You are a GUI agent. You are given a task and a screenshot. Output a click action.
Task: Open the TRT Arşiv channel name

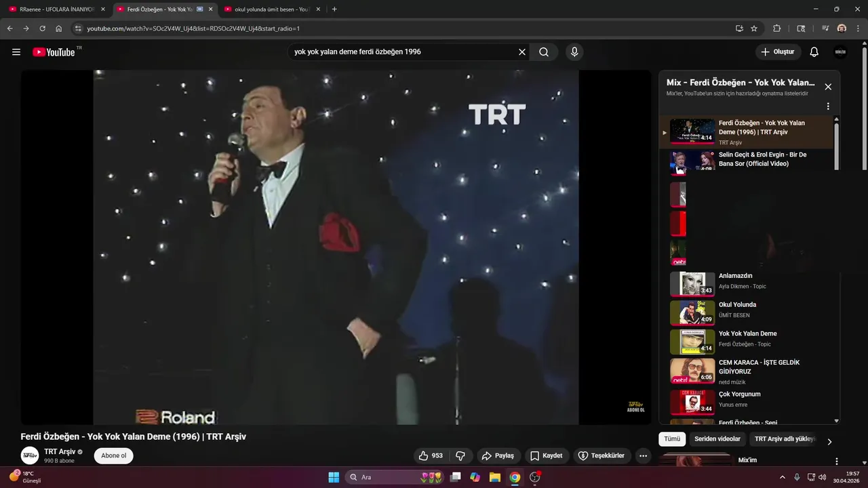click(60, 451)
